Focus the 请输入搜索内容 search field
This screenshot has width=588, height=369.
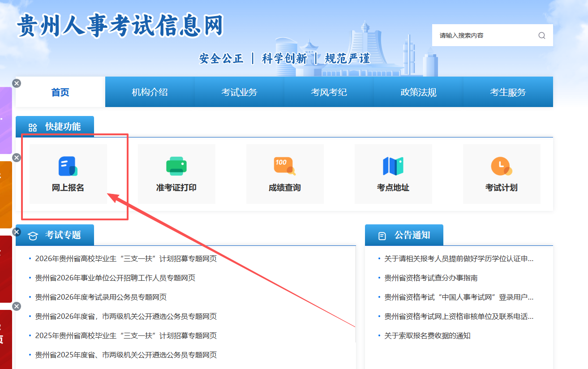484,35
